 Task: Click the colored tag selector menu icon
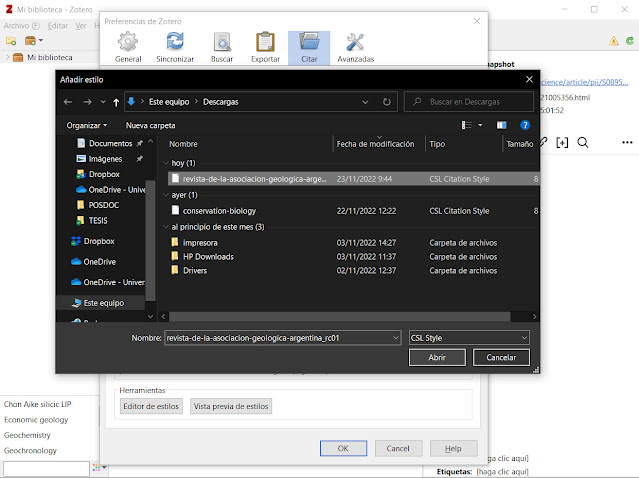click(99, 467)
